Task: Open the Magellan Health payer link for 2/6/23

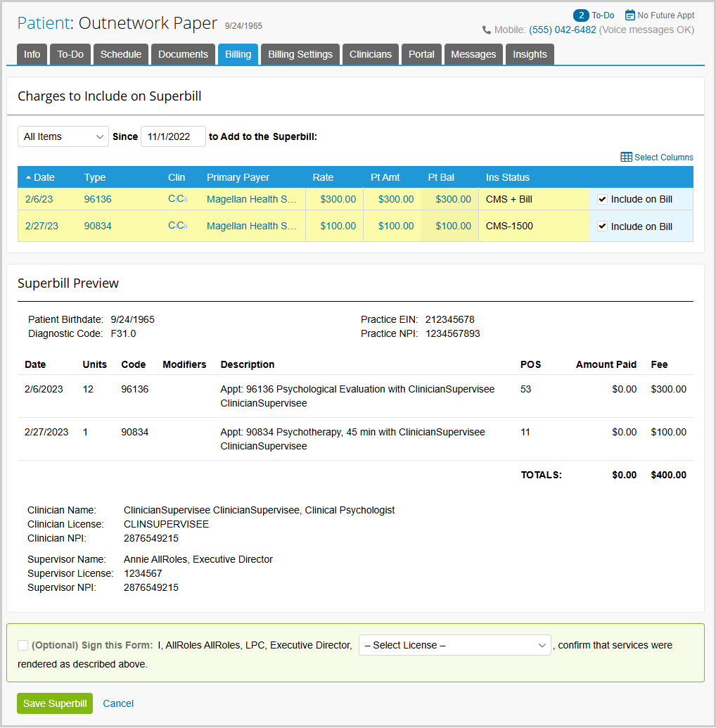Action: pyautogui.click(x=251, y=199)
